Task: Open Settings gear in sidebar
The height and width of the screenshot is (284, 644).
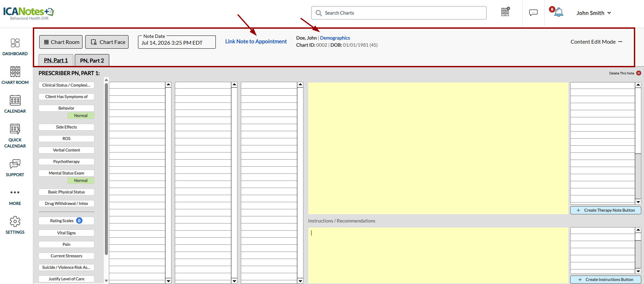Action: point(15,226)
